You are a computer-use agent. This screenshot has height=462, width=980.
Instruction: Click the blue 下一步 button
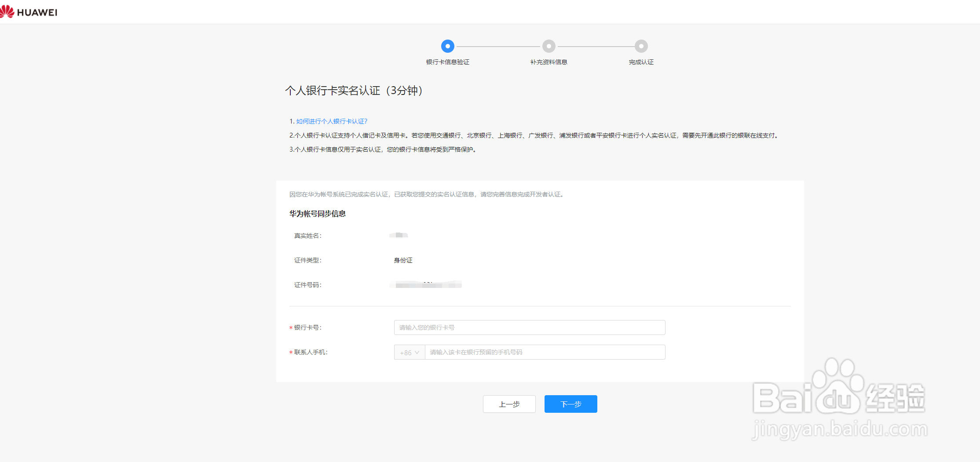pos(570,404)
